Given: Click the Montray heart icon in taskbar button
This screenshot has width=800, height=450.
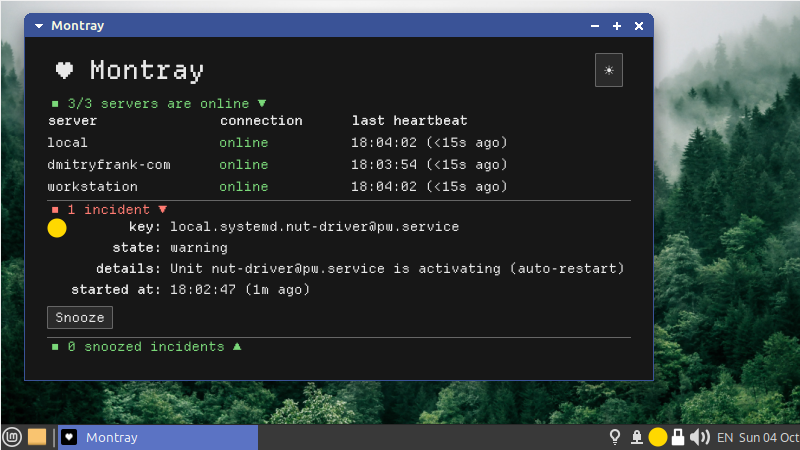Looking at the screenshot, I should click(69, 437).
